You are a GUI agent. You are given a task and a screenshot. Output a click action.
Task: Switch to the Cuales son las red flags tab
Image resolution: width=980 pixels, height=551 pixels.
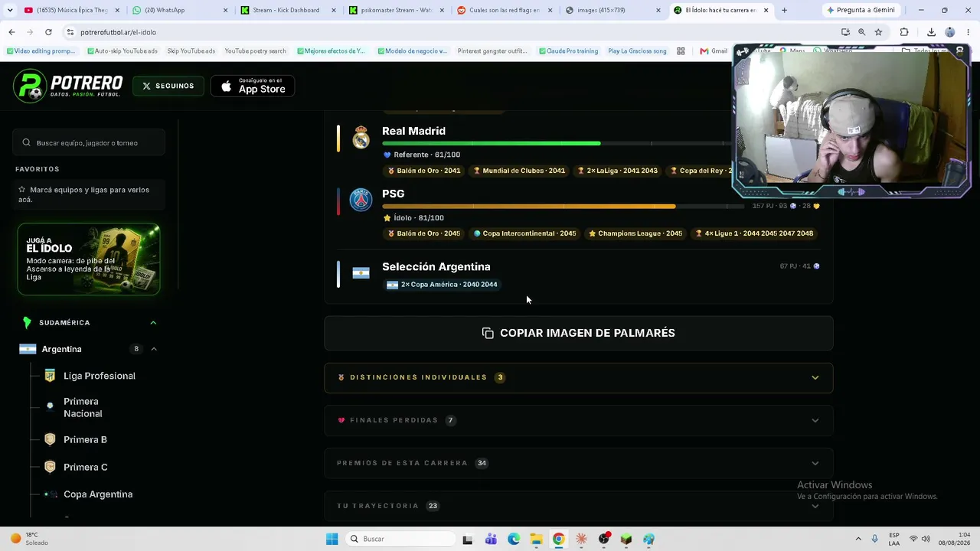[503, 10]
